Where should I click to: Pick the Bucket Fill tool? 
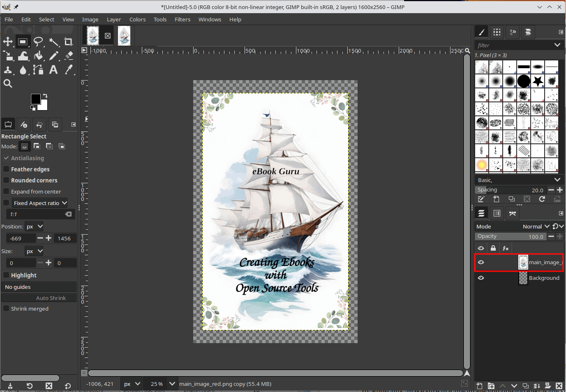point(38,55)
